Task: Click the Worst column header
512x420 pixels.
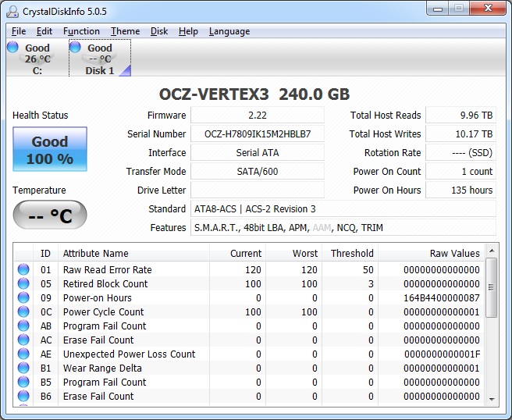Action: (294, 254)
